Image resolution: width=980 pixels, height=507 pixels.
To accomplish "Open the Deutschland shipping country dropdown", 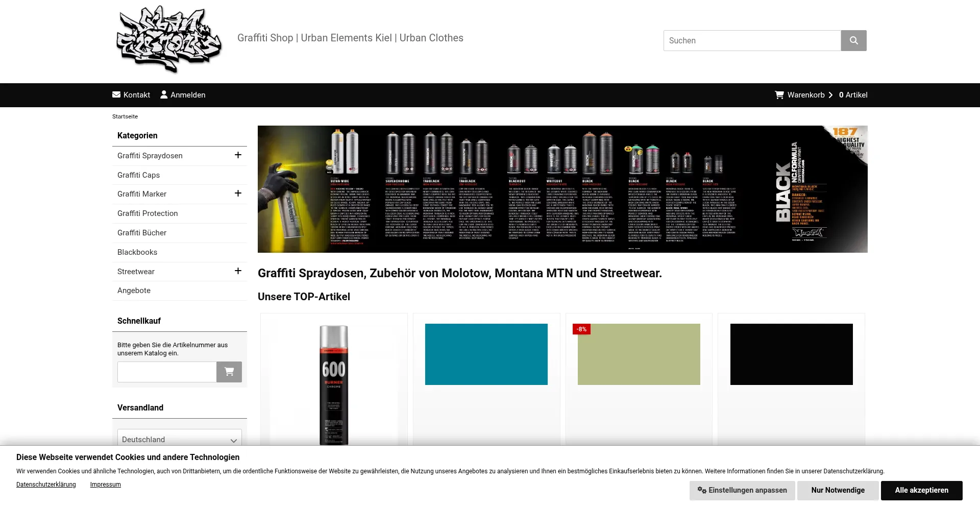I will (180, 439).
